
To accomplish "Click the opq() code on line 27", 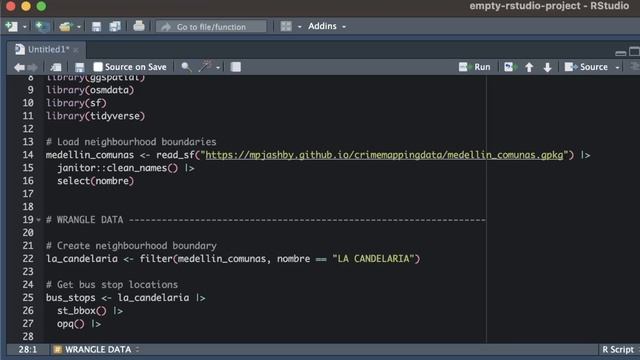I will (71, 324).
